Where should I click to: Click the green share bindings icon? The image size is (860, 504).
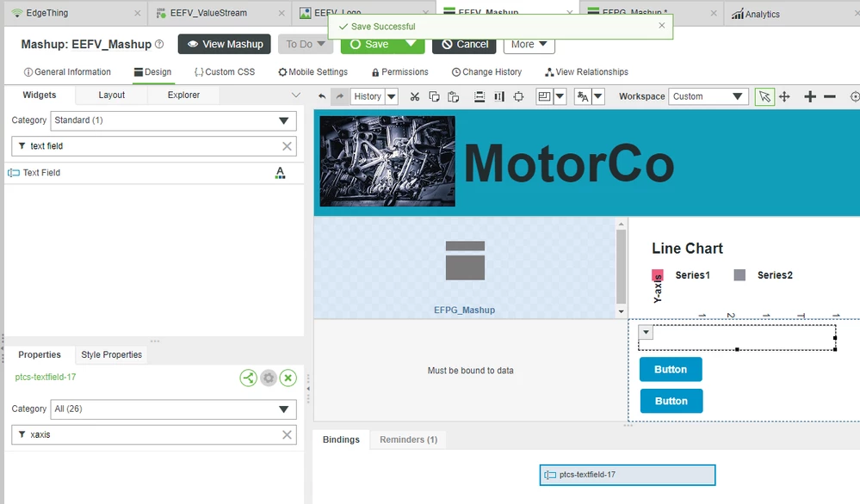pos(249,378)
